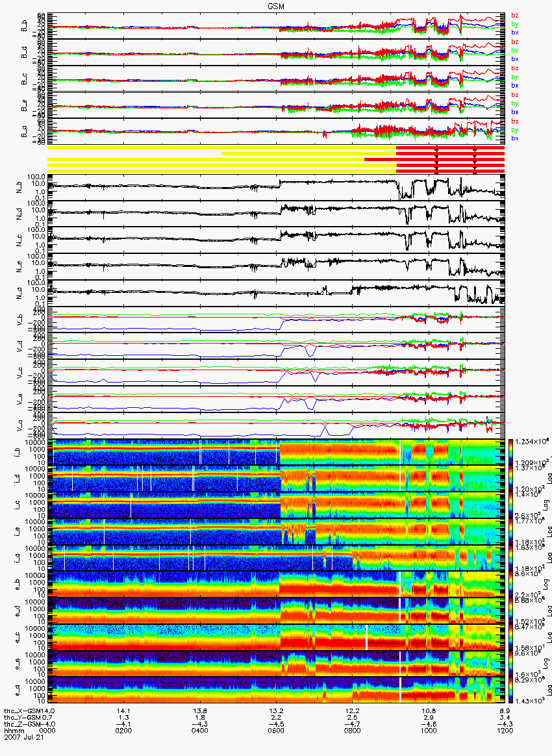Click the X-GSM value 14.1

click(123, 711)
